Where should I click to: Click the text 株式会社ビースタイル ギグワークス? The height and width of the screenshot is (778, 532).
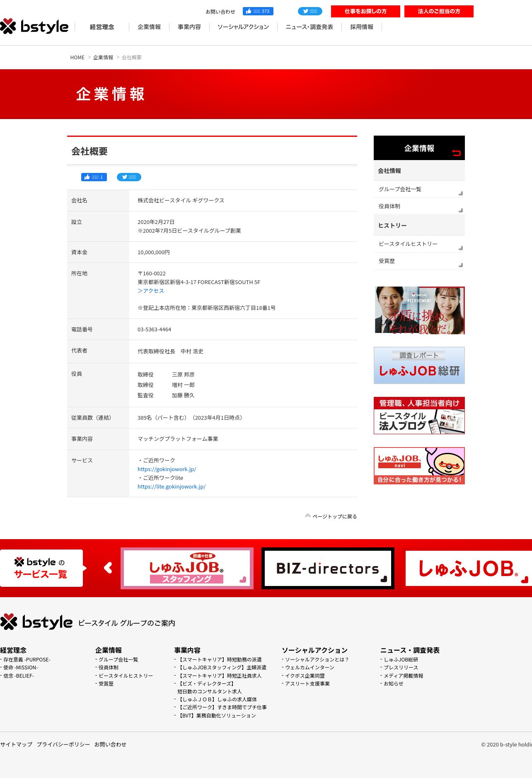click(181, 200)
